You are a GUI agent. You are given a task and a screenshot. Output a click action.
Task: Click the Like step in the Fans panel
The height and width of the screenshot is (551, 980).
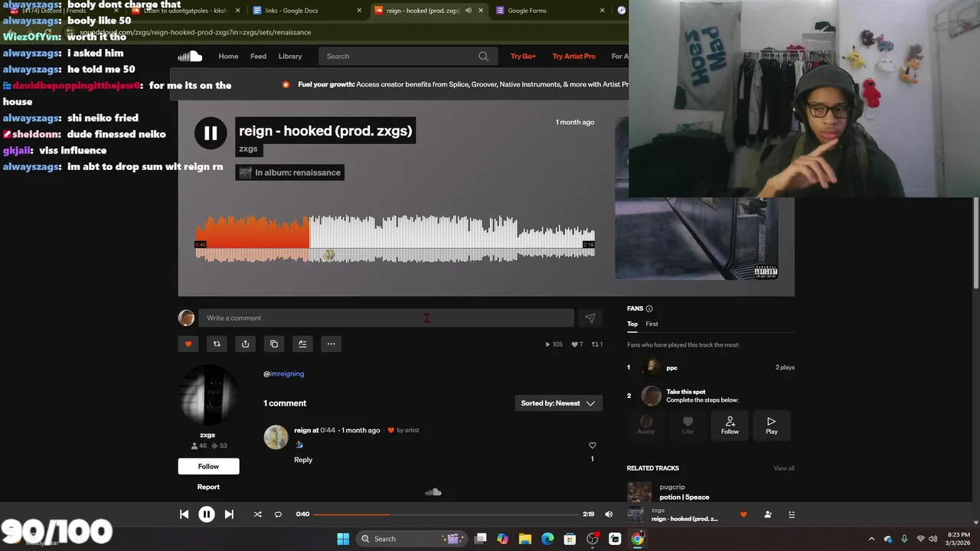pos(688,425)
